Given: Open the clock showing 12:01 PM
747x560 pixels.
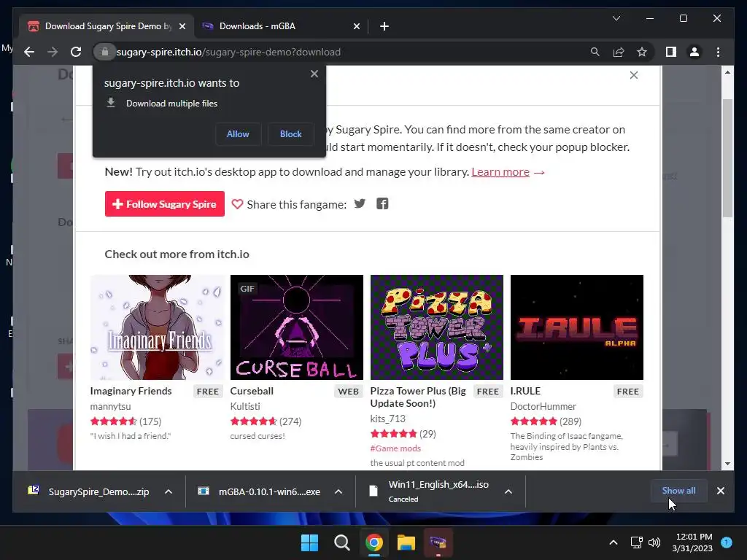Looking at the screenshot, I should click(693, 542).
